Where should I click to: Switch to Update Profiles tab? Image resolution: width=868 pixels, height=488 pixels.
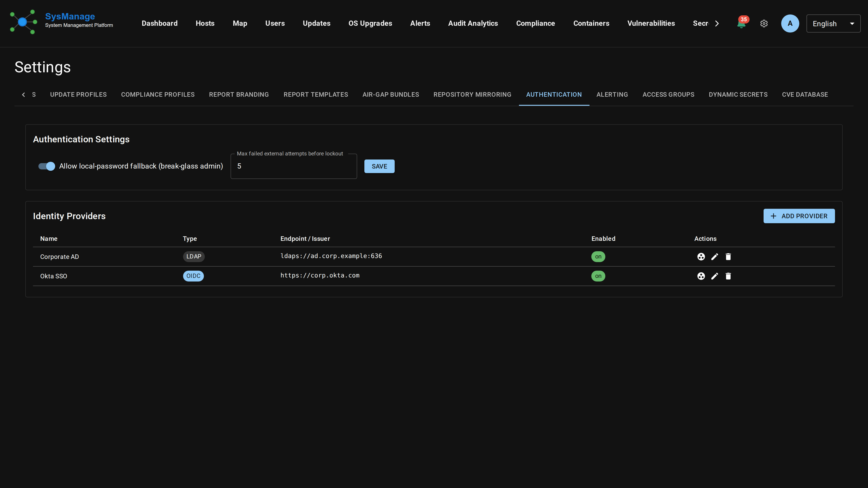click(x=78, y=95)
